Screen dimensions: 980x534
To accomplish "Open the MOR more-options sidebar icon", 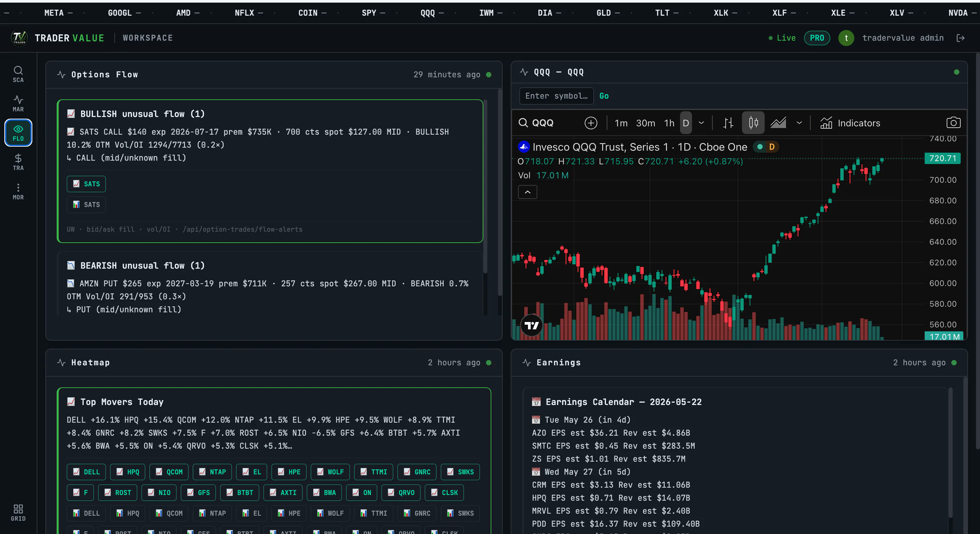I will pos(18,191).
